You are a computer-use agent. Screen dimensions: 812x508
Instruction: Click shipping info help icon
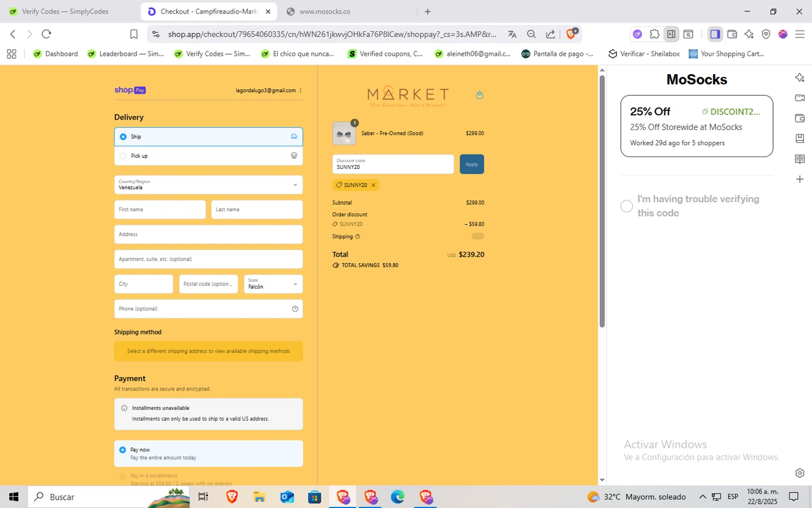point(357,237)
